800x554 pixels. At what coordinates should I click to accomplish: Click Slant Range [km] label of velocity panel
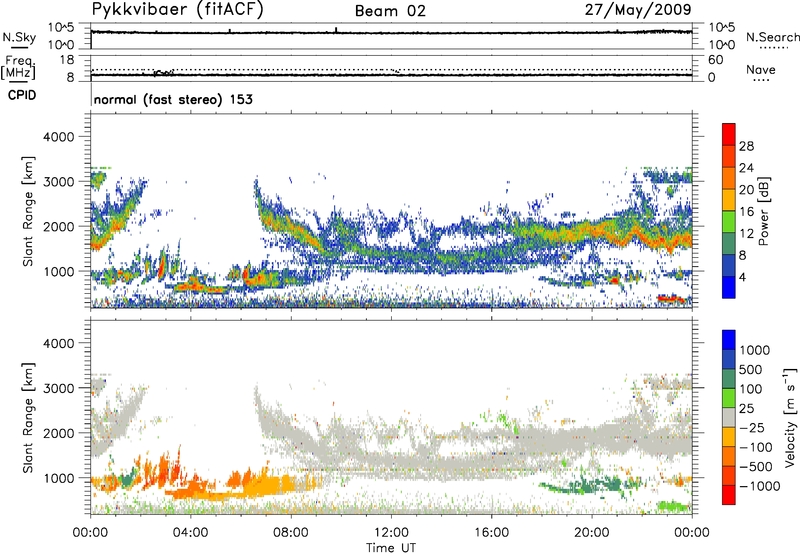click(28, 417)
